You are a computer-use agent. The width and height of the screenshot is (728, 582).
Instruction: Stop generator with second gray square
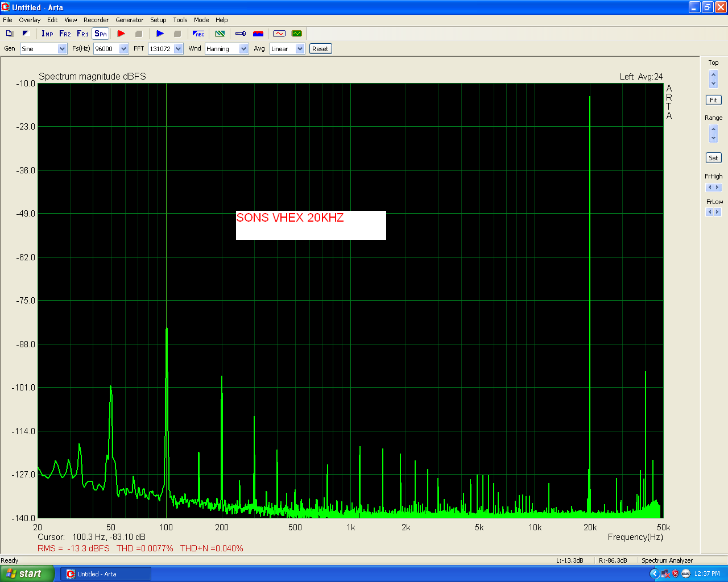[177, 34]
